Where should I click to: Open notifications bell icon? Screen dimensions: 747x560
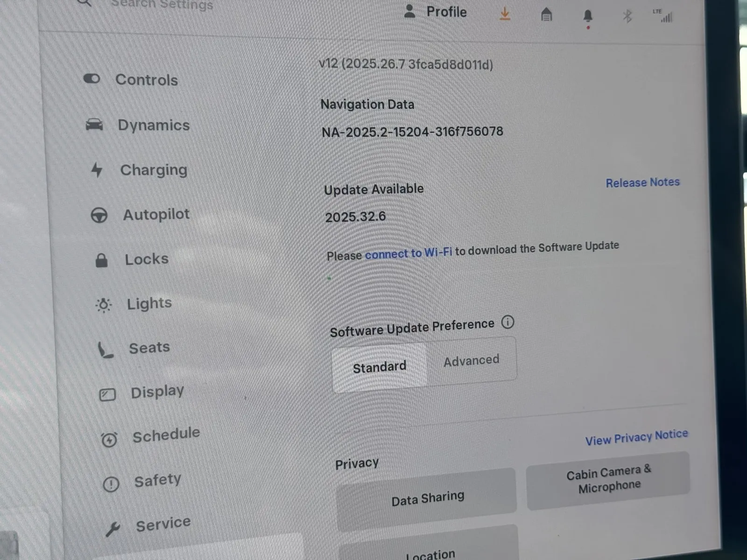point(588,17)
